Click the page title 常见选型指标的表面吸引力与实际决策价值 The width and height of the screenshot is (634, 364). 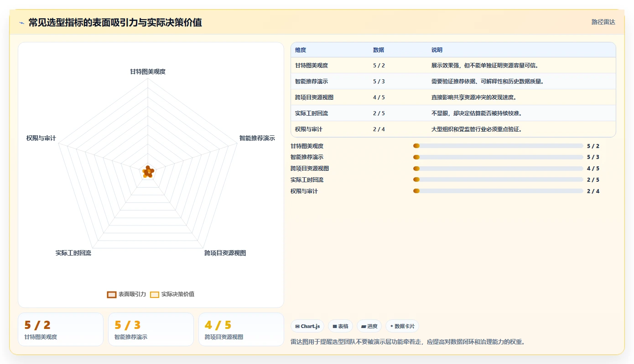(x=115, y=22)
